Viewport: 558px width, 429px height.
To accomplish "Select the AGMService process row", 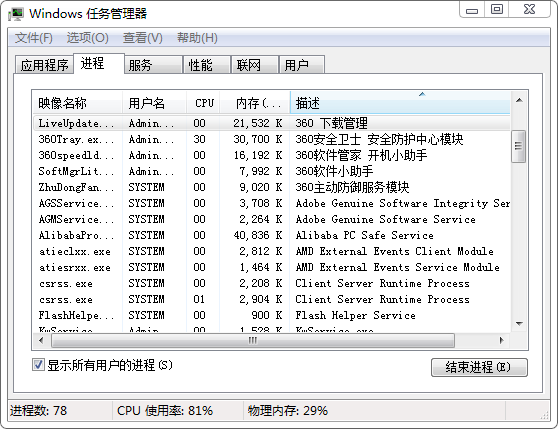I will [272, 219].
